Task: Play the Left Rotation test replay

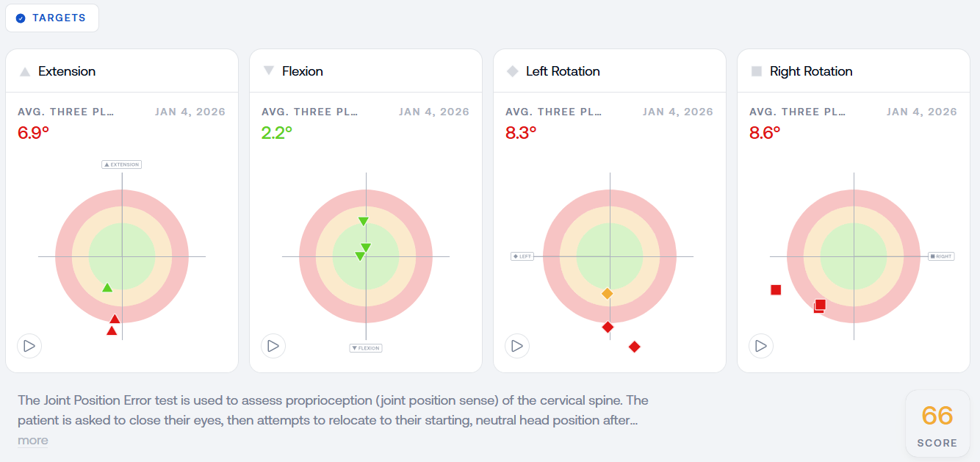Action: pyautogui.click(x=517, y=345)
